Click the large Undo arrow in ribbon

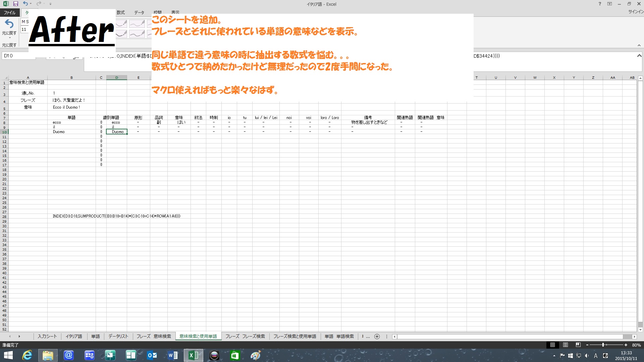pos(9,24)
